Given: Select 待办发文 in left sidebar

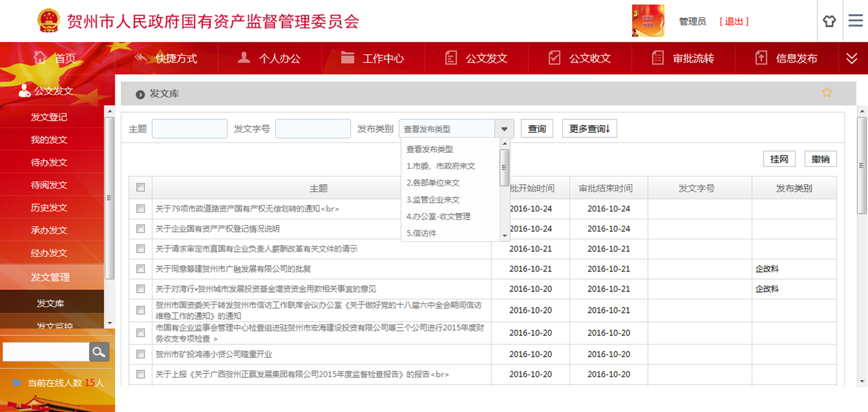Looking at the screenshot, I should (49, 162).
